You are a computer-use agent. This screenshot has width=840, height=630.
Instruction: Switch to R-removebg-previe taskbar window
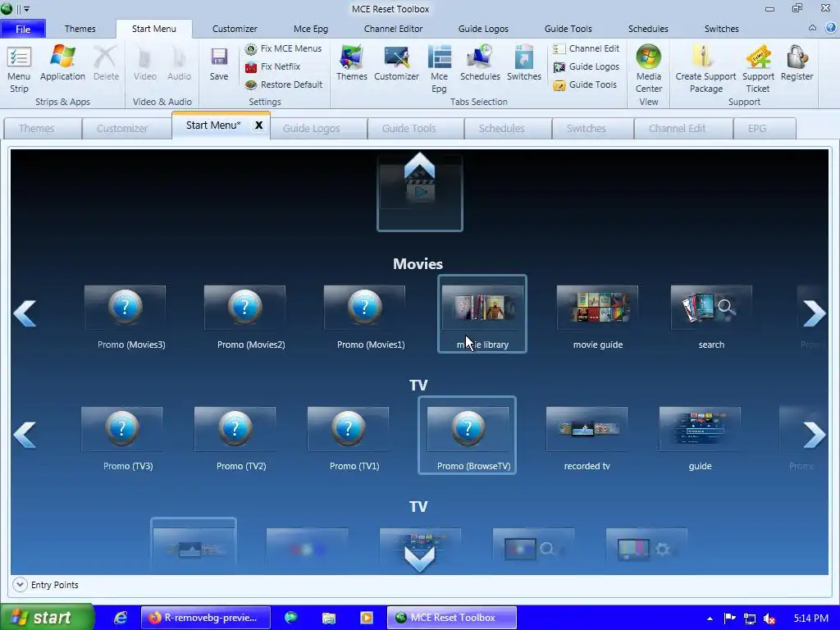pos(206,618)
